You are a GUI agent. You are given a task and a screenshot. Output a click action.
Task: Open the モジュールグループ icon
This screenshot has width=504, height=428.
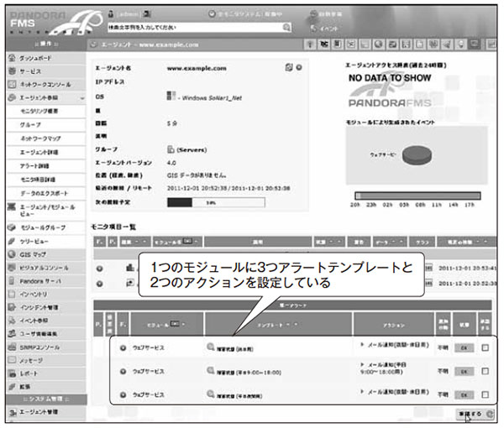(x=12, y=227)
